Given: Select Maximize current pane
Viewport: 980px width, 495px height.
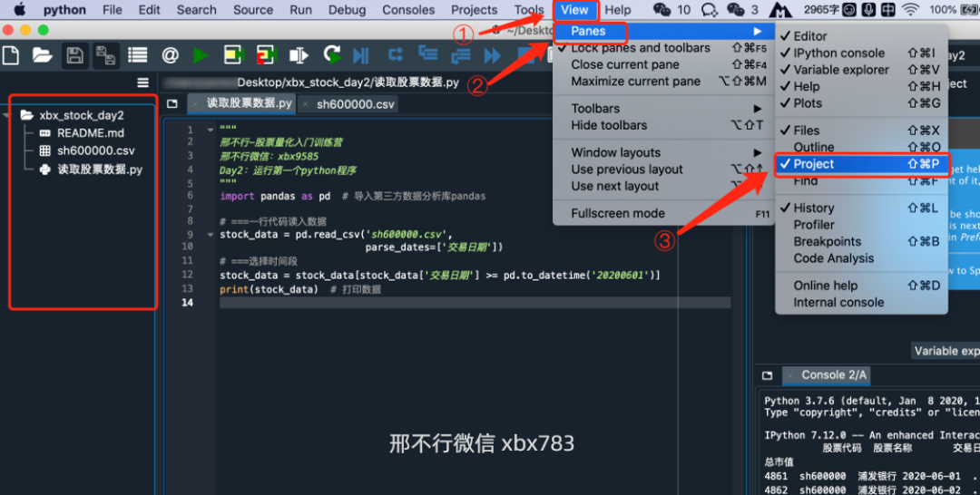Looking at the screenshot, I should (663, 82).
